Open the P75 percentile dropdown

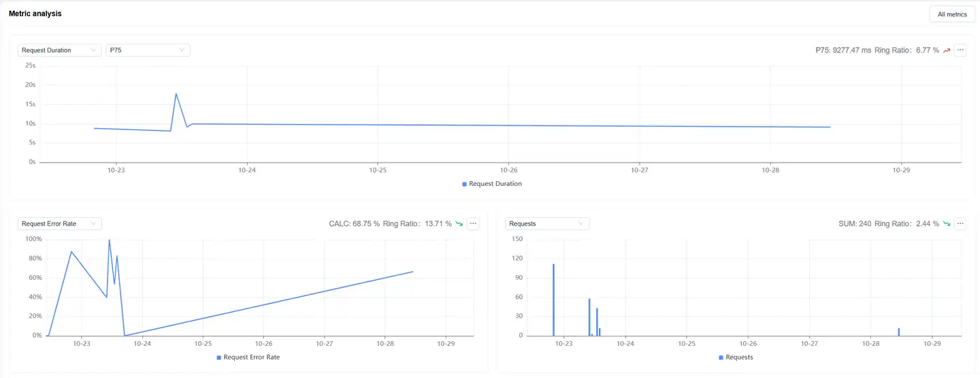pos(148,50)
